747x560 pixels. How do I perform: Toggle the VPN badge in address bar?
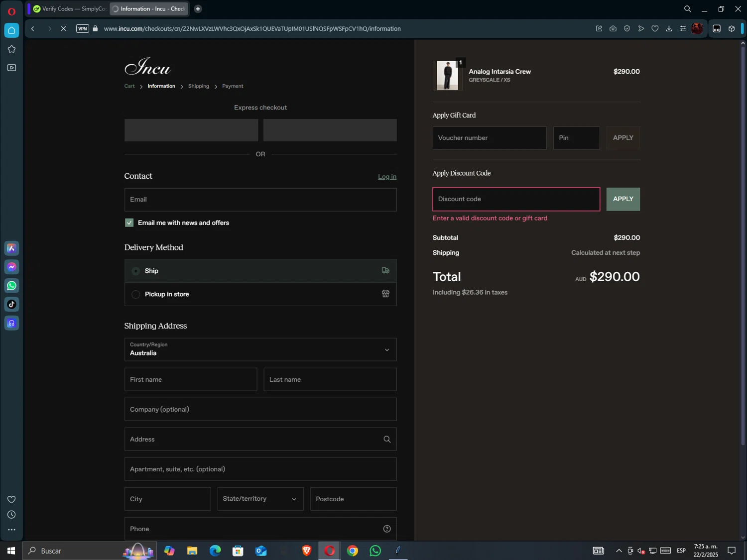(83, 29)
